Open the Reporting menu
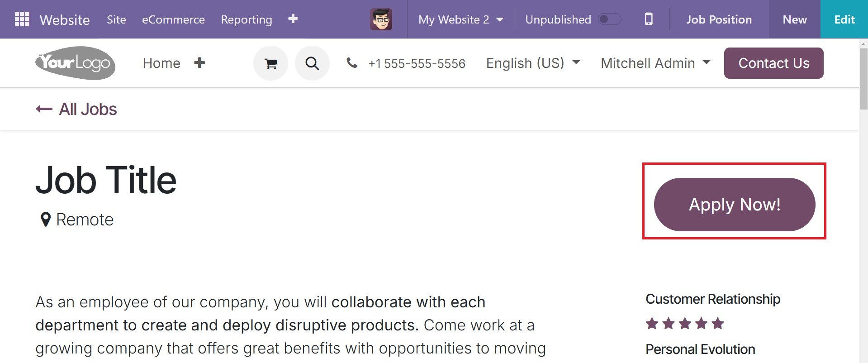Image resolution: width=868 pixels, height=363 pixels. pyautogui.click(x=247, y=19)
